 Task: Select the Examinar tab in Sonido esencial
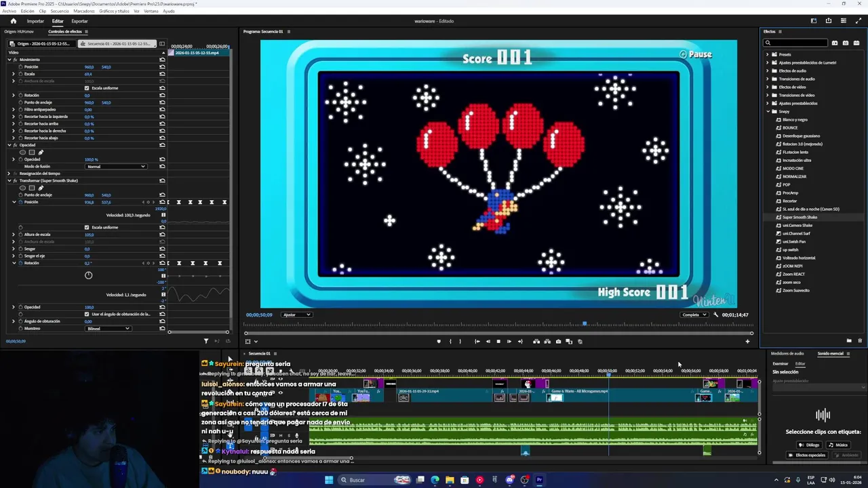click(x=781, y=363)
